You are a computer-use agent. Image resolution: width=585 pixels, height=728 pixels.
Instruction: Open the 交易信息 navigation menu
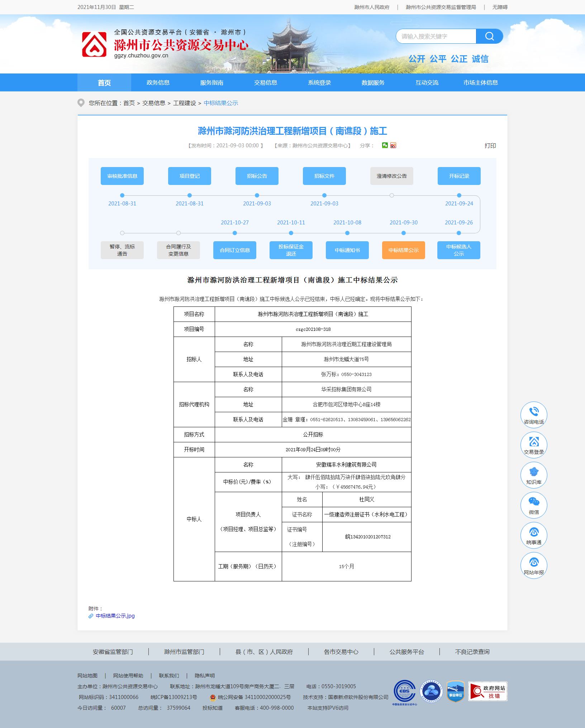pos(266,82)
